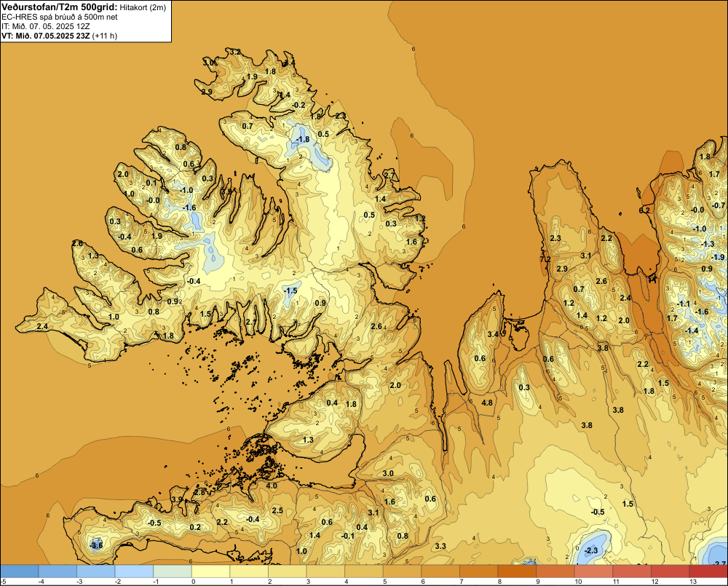Viewport: 728px width, 586px height.
Task: Click the '-1.4' temperature value on the map
Action: tap(692, 330)
